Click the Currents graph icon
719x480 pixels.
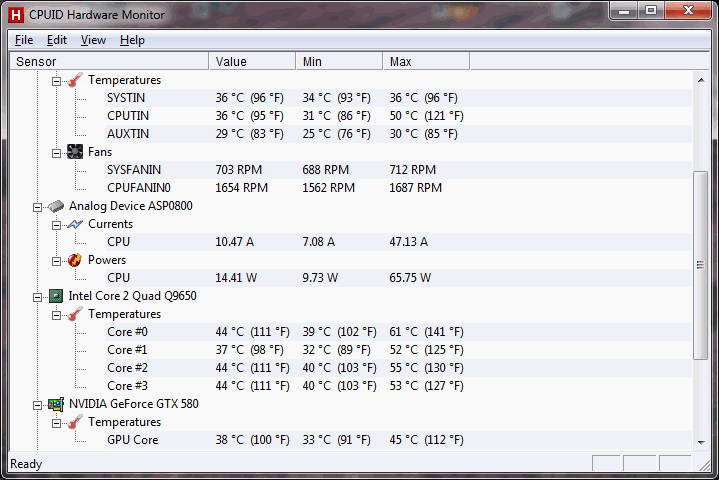point(75,224)
